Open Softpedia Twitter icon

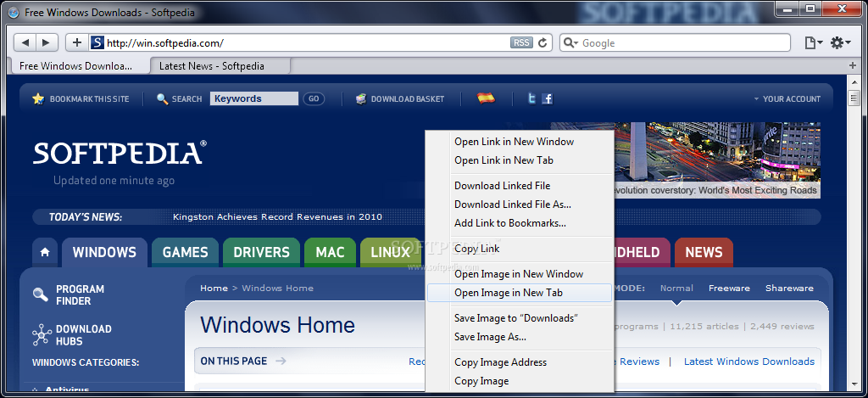pos(531,98)
